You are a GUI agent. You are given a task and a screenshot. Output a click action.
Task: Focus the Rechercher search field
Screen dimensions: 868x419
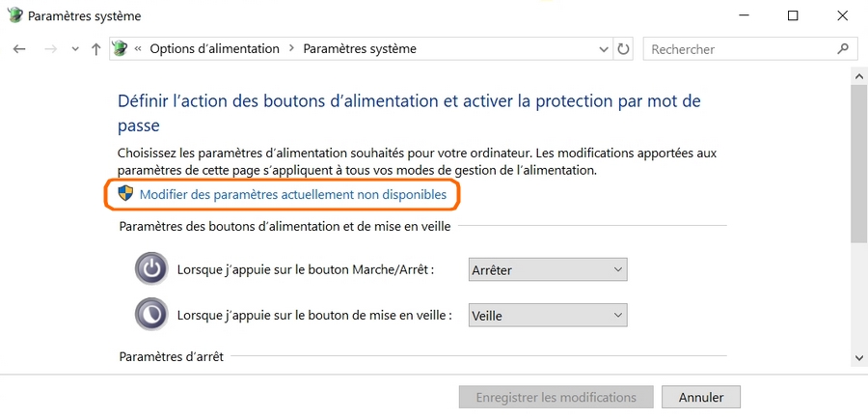(x=738, y=49)
